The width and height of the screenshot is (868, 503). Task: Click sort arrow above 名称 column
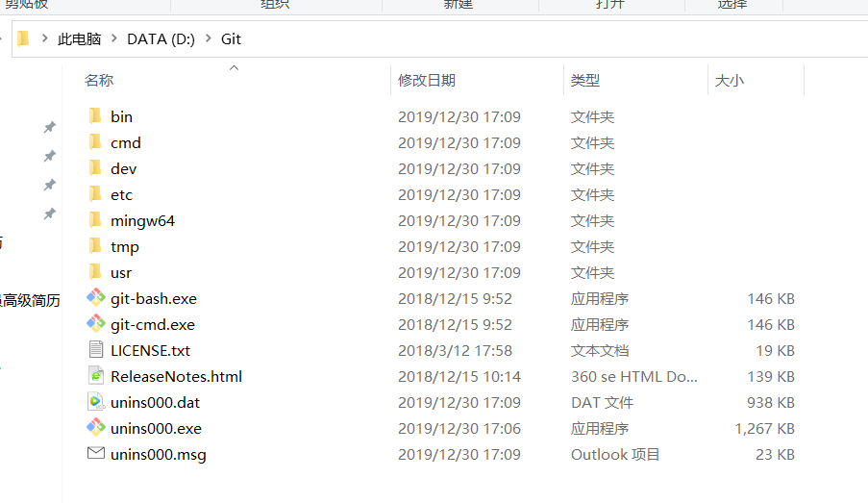coord(235,67)
